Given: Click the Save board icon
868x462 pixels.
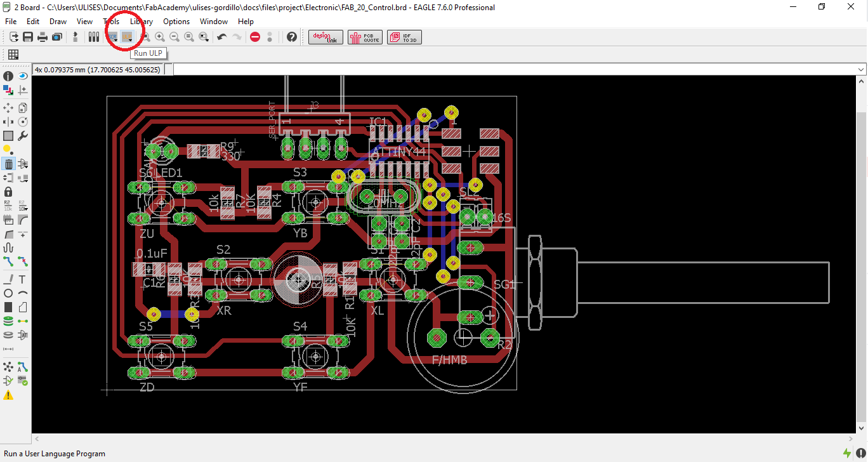Looking at the screenshot, I should 28,37.
